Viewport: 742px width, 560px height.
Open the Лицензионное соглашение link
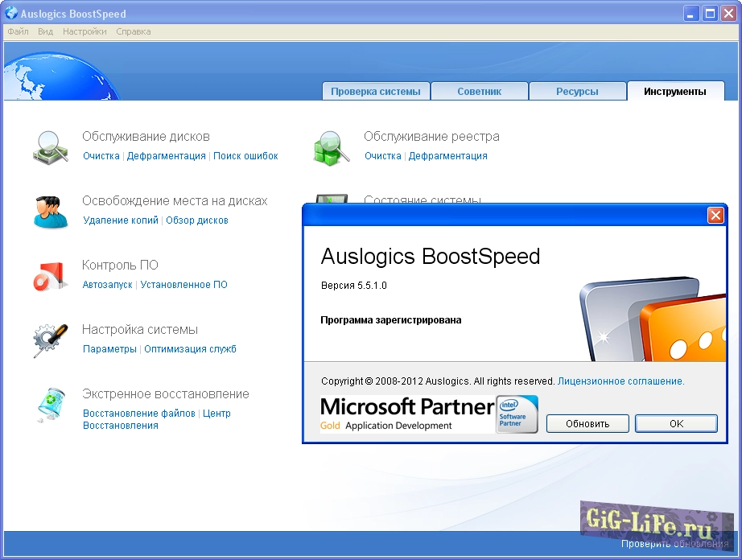[620, 381]
